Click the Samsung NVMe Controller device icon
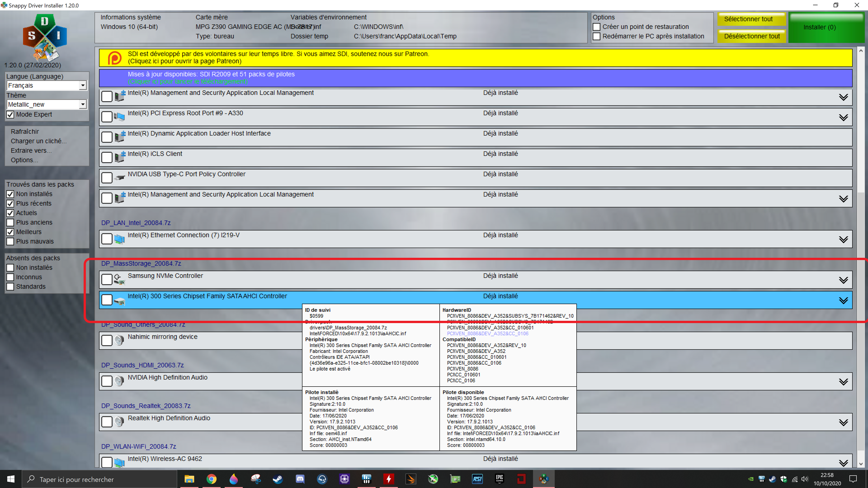 (119, 279)
